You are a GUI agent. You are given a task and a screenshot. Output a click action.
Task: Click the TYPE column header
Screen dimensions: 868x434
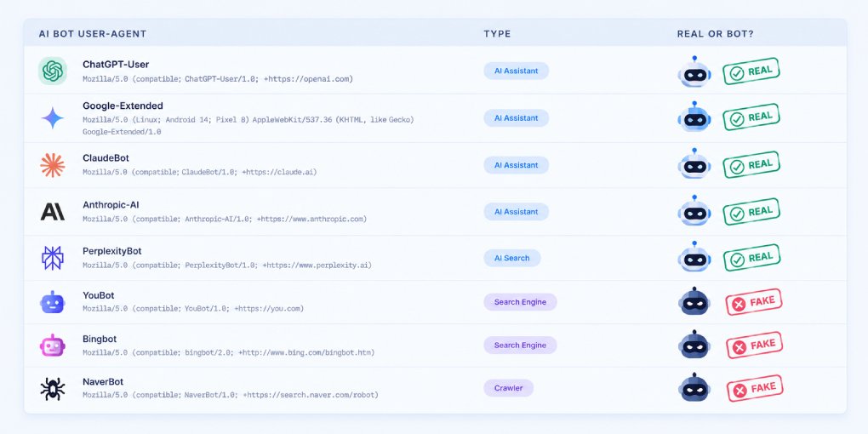click(497, 34)
